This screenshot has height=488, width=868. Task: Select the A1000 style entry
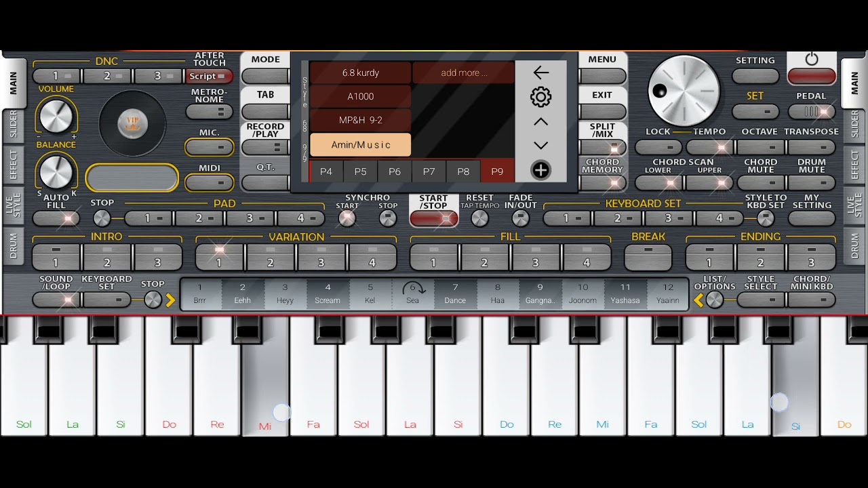tap(361, 96)
